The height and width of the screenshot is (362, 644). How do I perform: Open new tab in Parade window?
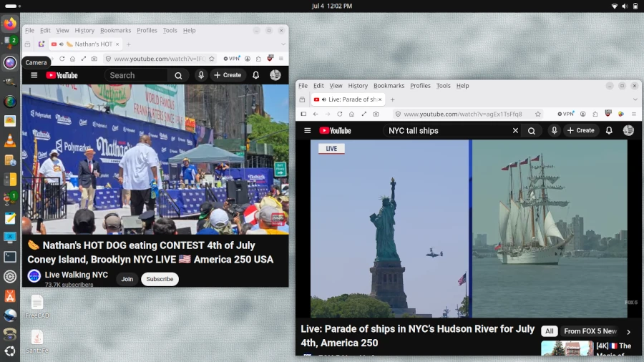pyautogui.click(x=392, y=99)
